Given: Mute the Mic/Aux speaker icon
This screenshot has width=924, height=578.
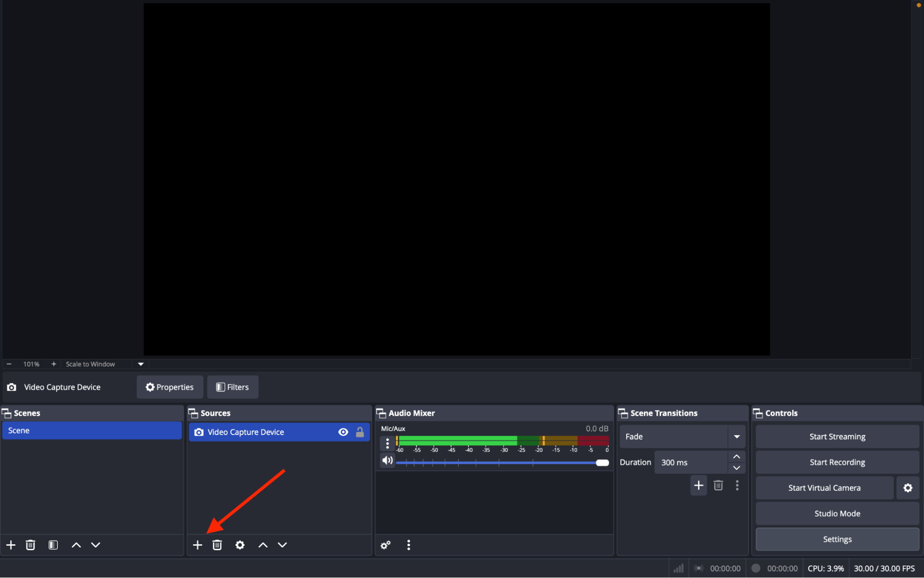Looking at the screenshot, I should (x=387, y=461).
